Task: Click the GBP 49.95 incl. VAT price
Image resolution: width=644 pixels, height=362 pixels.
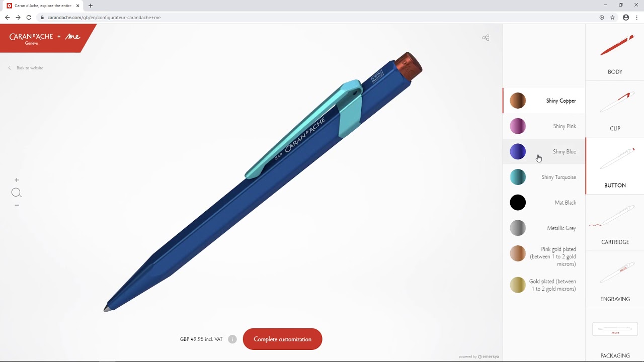Action: [201, 339]
